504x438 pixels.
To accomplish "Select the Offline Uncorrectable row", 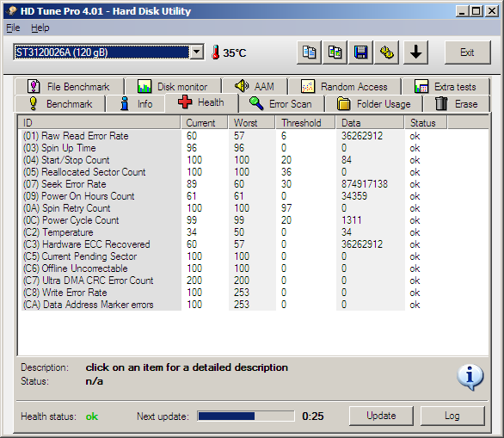I will (254, 268).
